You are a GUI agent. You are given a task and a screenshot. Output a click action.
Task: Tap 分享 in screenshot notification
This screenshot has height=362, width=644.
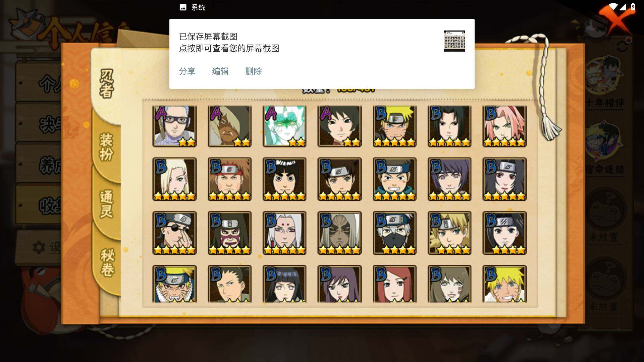187,71
